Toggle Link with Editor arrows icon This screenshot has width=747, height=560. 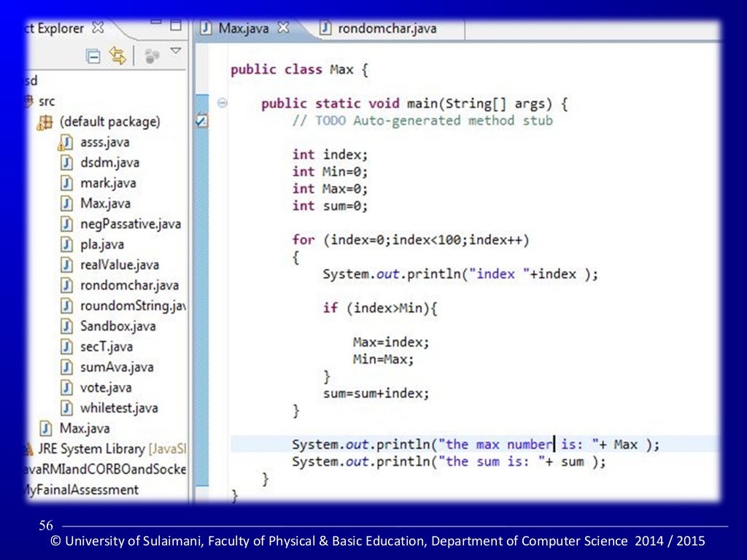coord(117,55)
